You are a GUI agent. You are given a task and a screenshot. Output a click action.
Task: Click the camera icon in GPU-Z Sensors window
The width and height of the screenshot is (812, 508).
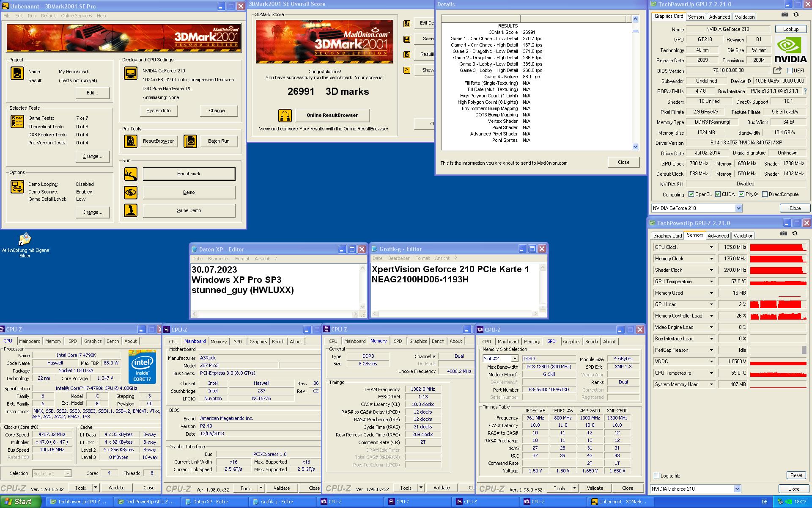coord(784,234)
